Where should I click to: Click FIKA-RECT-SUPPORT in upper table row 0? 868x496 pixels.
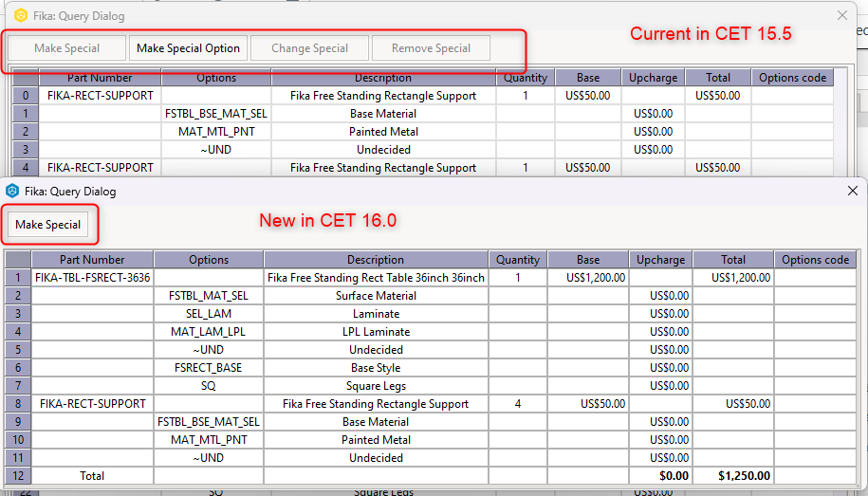(x=101, y=95)
